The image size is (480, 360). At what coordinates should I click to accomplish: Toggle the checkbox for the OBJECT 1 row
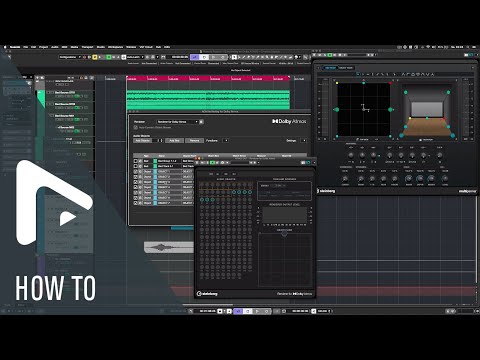(136, 171)
